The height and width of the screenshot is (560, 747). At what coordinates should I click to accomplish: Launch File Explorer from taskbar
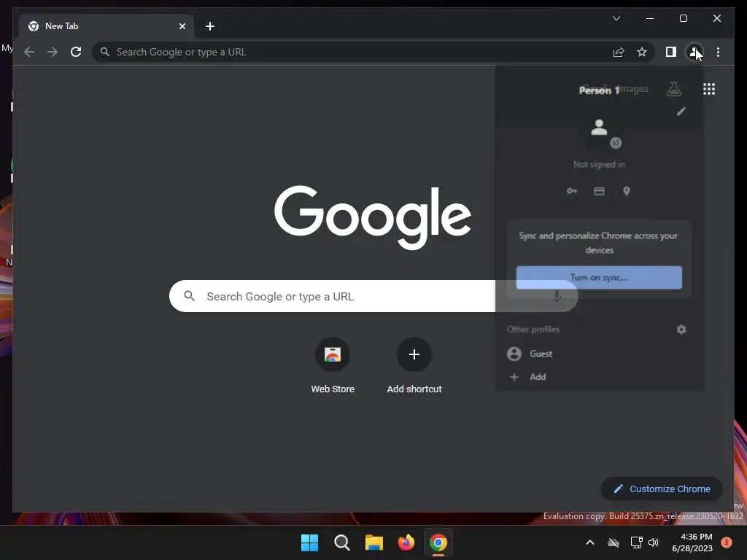374,542
